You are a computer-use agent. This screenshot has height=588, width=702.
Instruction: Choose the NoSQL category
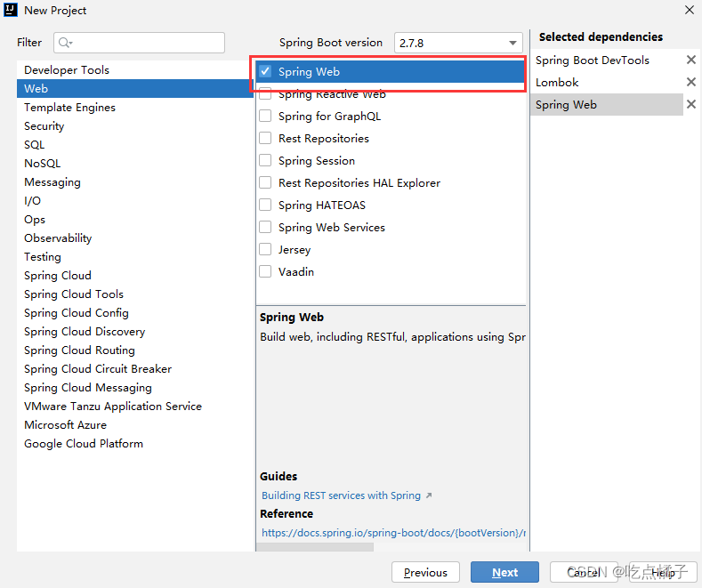(134, 164)
